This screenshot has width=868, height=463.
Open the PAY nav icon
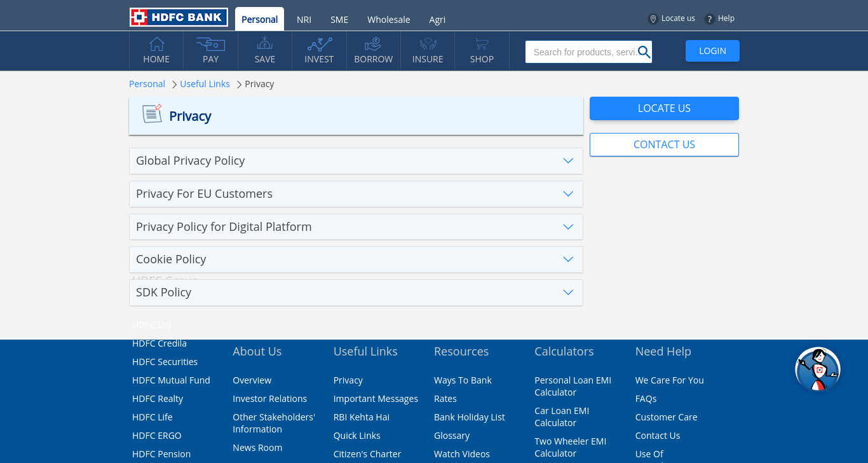[210, 44]
